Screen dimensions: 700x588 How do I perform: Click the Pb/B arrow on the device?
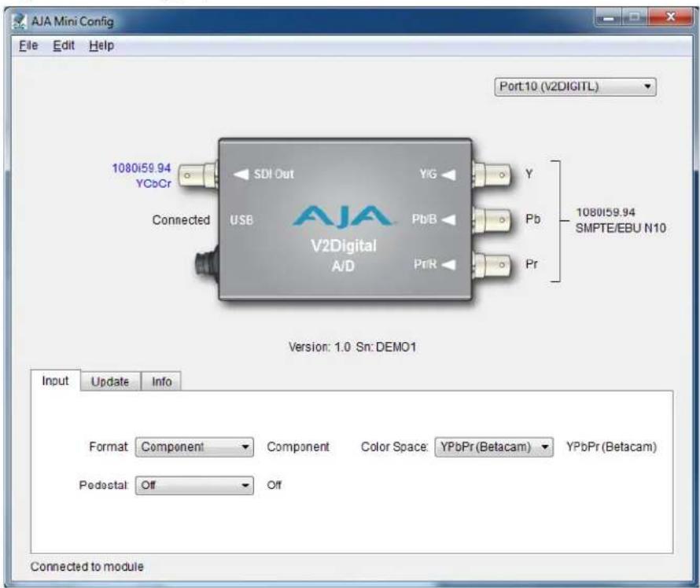(x=448, y=219)
